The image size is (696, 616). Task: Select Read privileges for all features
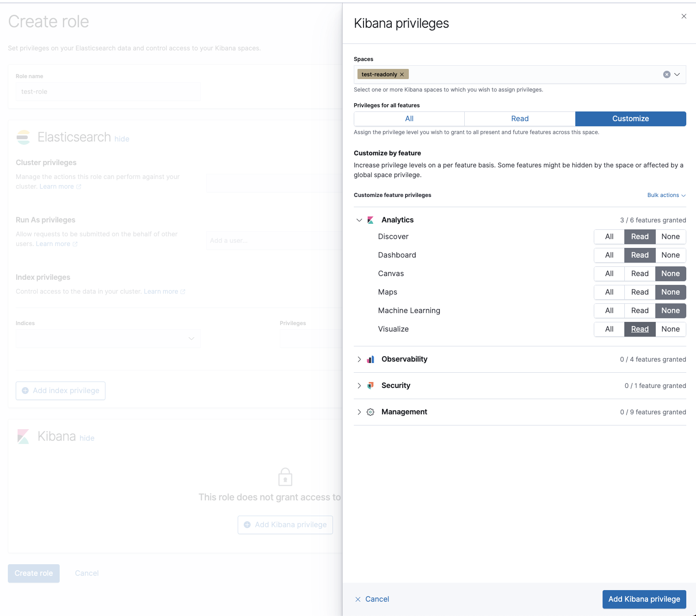coord(520,119)
